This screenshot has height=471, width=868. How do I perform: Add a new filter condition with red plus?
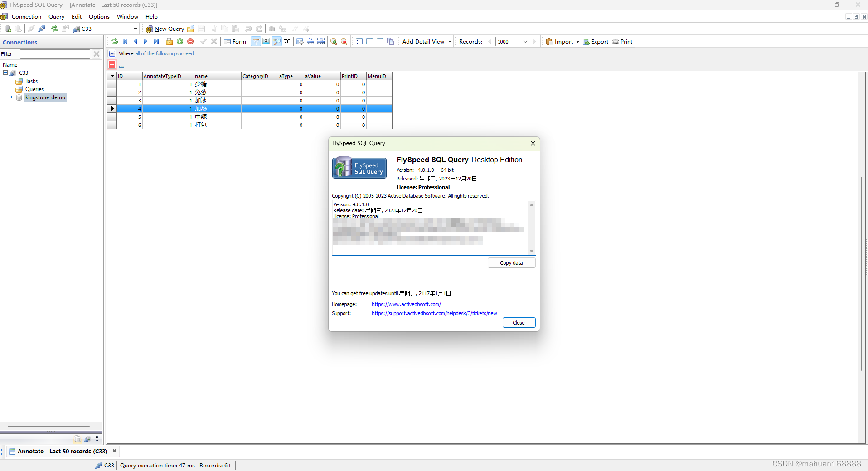(112, 64)
